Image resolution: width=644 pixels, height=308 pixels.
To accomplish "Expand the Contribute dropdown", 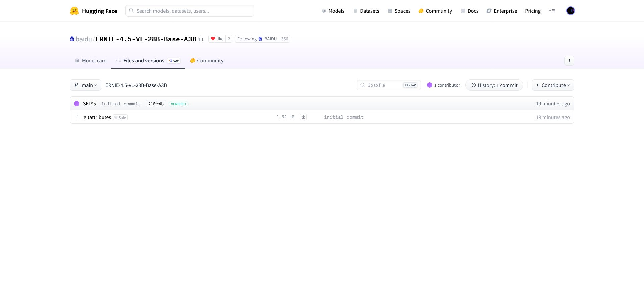I will tap(553, 85).
